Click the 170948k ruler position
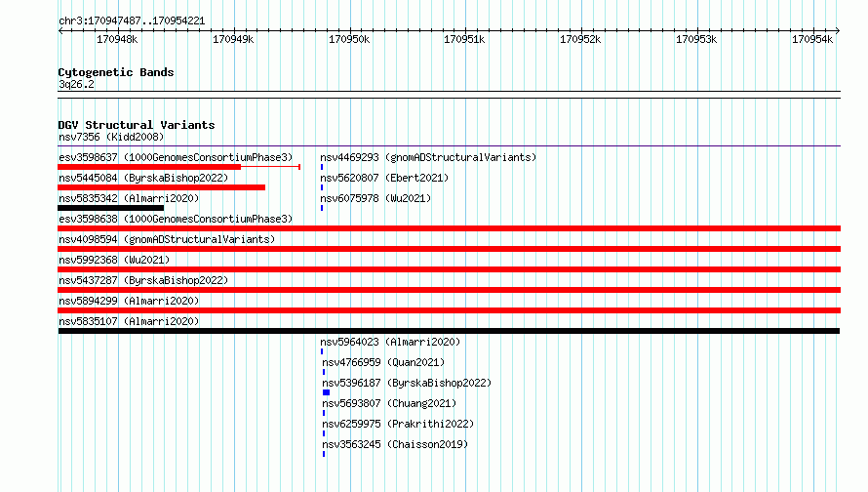Image resolution: width=868 pixels, height=492 pixels. pos(117,39)
